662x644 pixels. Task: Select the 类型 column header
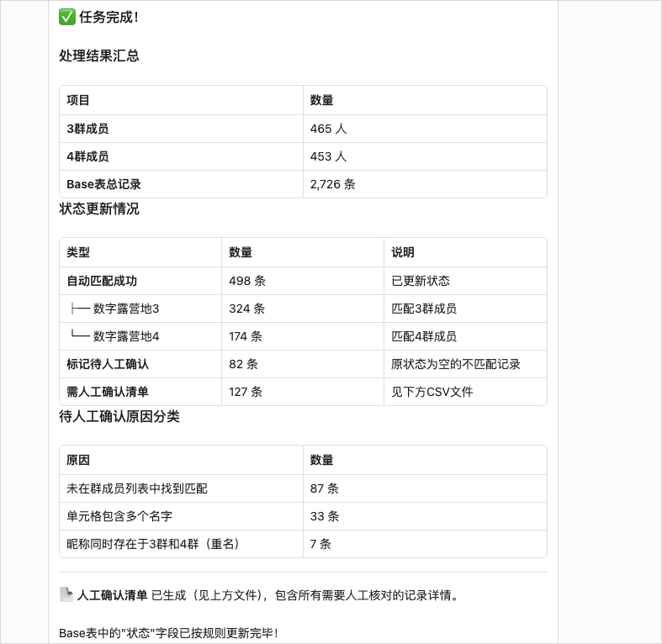(x=78, y=252)
